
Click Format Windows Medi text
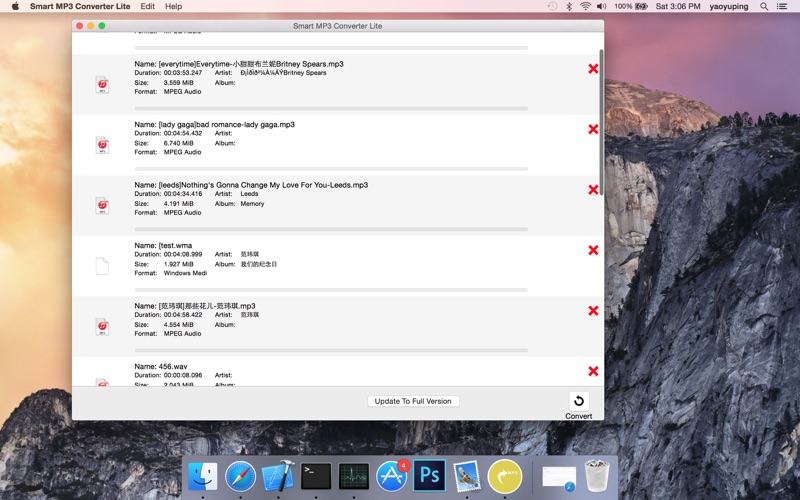(171, 273)
